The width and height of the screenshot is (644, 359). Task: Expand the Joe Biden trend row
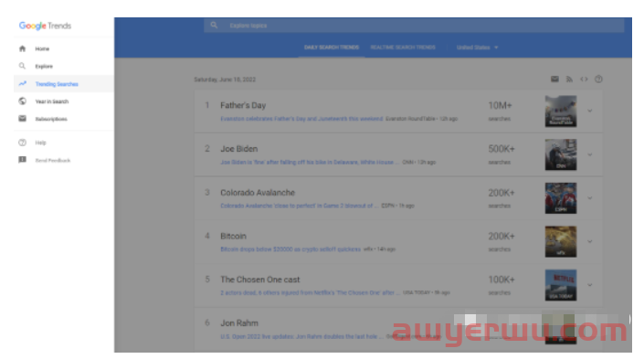[x=590, y=154]
